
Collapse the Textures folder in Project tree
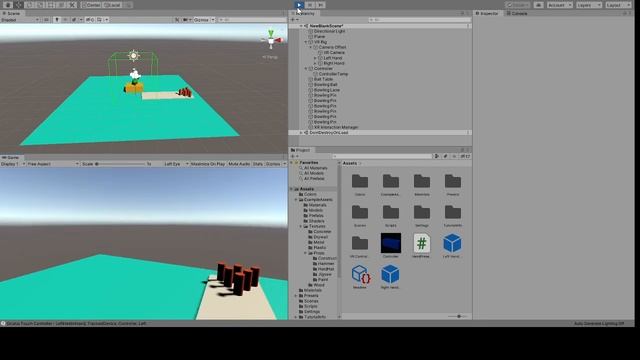(301, 227)
